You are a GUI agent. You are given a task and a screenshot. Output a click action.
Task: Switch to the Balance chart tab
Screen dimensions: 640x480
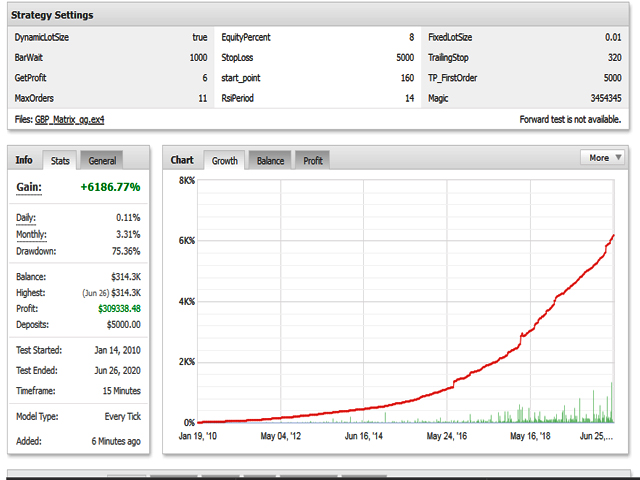coord(270,160)
